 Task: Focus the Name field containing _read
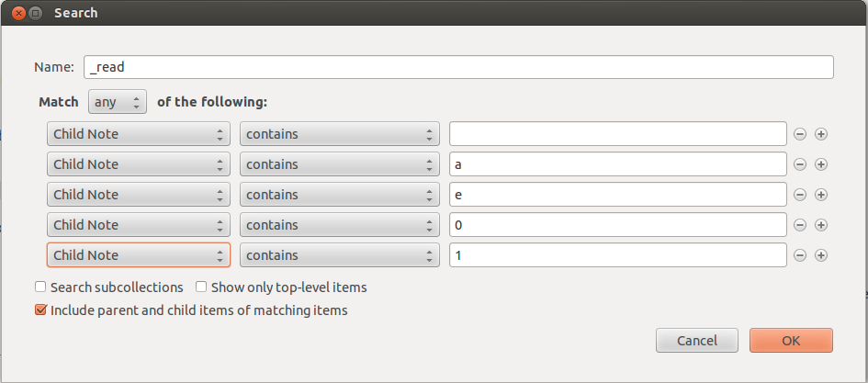458,67
